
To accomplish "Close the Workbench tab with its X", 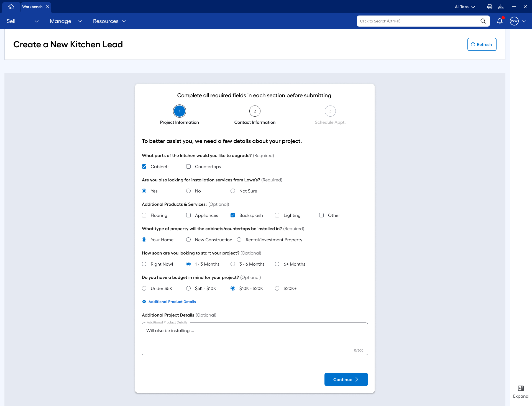I will 48,7.
